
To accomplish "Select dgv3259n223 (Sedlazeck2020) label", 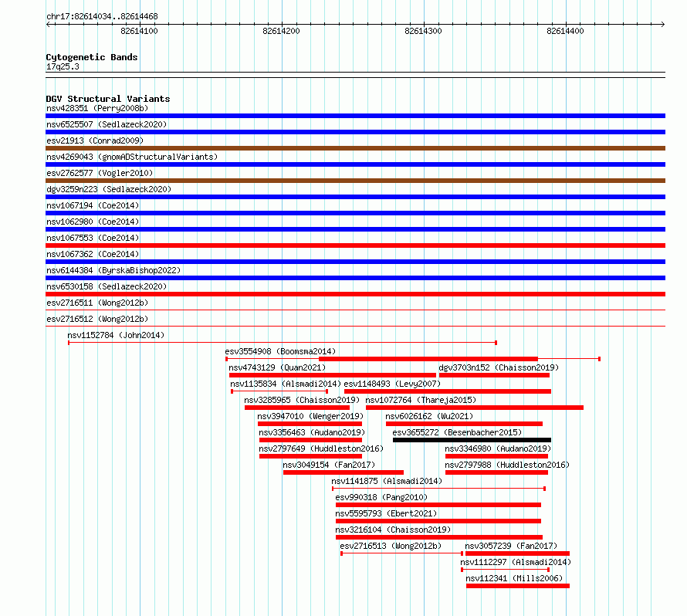I will click(109, 189).
